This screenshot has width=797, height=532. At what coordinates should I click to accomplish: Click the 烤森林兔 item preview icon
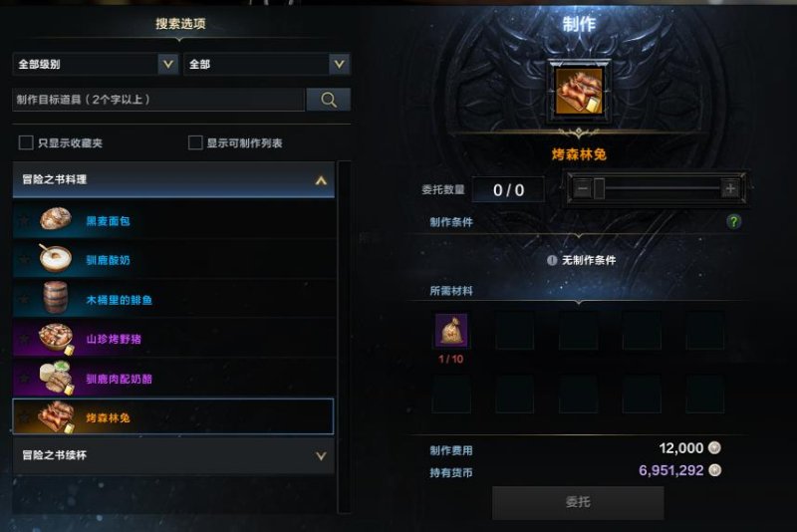click(579, 91)
